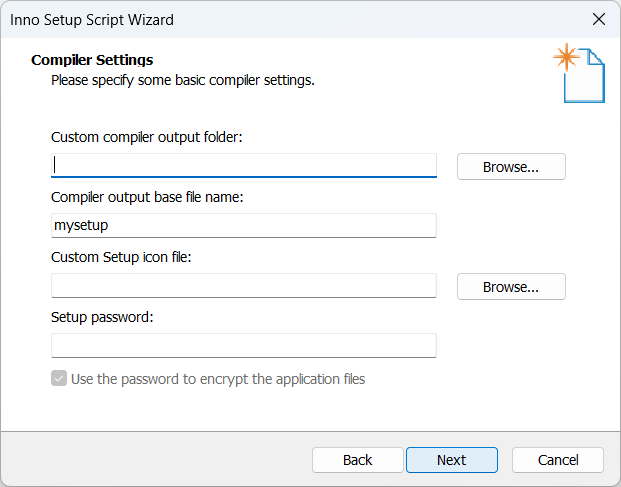Go Back to the previous wizard page
The image size is (621, 487).
point(358,460)
